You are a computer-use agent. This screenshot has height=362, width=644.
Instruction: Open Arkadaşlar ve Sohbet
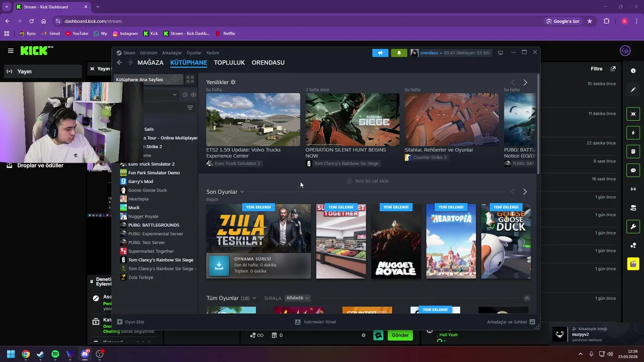coord(511,322)
